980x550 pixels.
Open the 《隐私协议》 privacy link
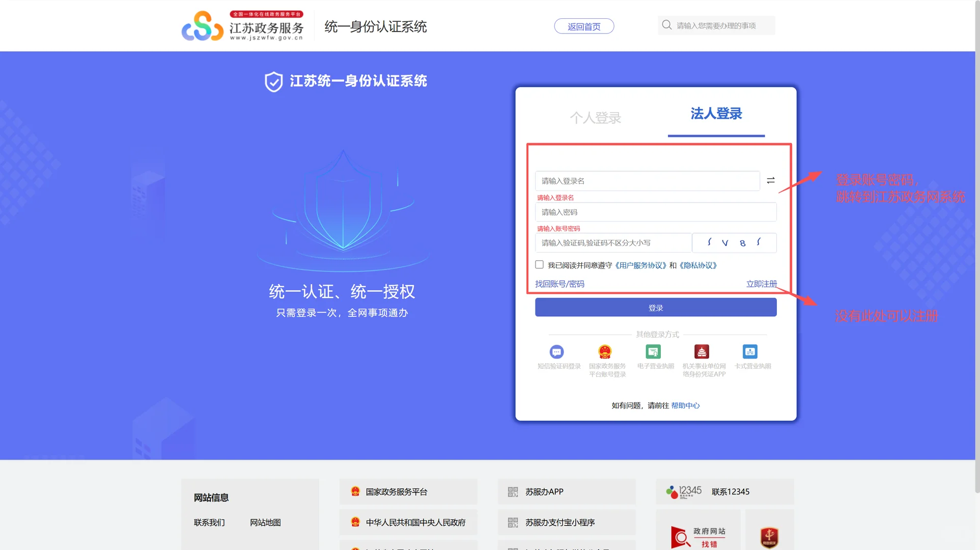click(x=698, y=265)
